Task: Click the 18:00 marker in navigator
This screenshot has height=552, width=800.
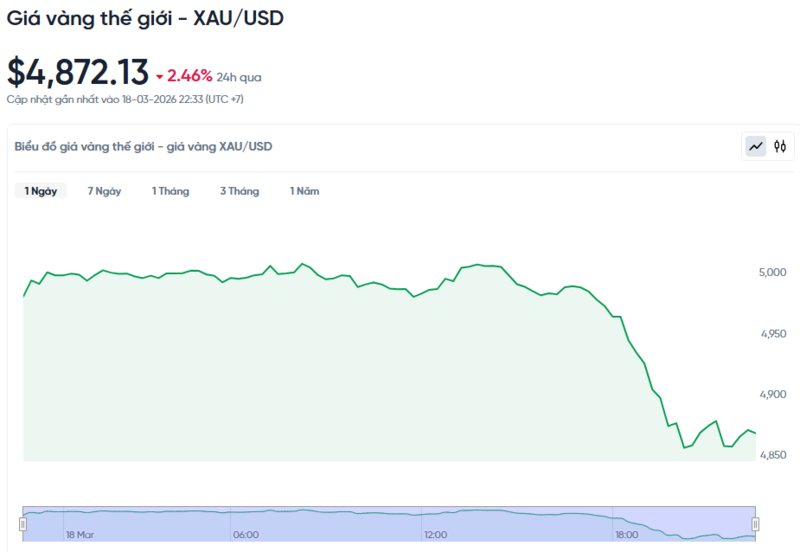Action: tap(625, 535)
